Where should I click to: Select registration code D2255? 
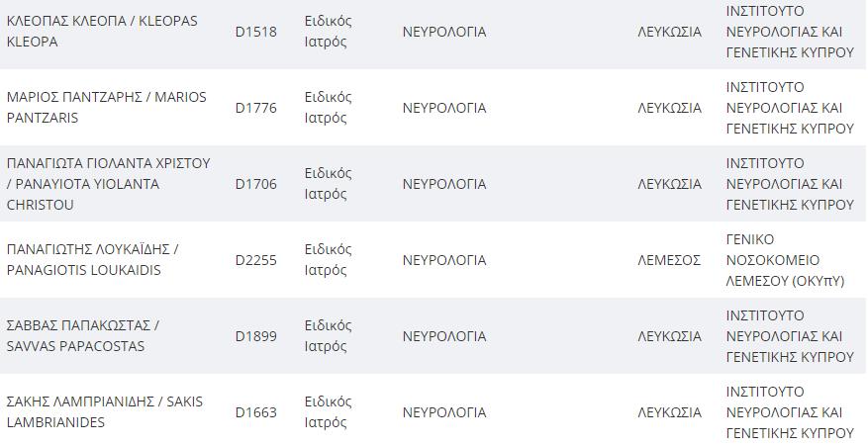[x=255, y=260]
